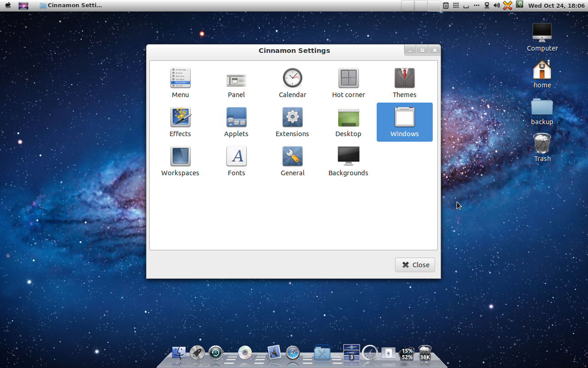588x368 pixels.
Task: Select the Computer desktop icon
Action: tap(542, 37)
